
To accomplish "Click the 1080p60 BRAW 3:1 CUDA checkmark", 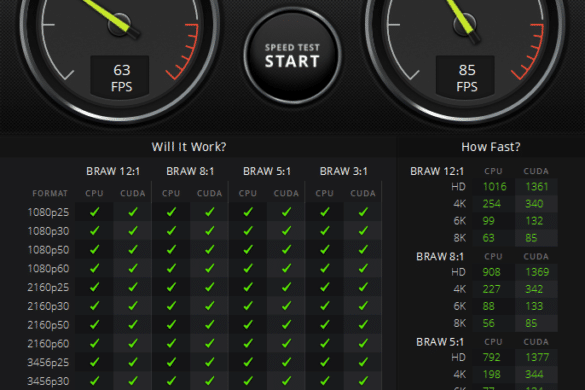I will (x=363, y=268).
